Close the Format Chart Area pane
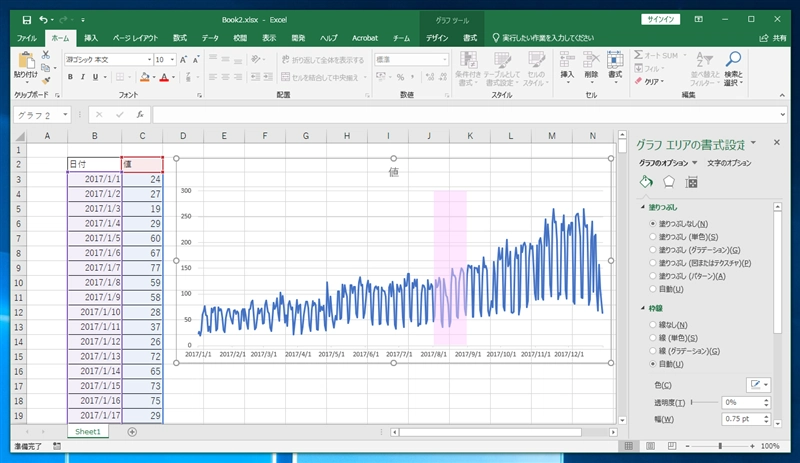Viewport: 800px width, 463px height. pos(777,142)
